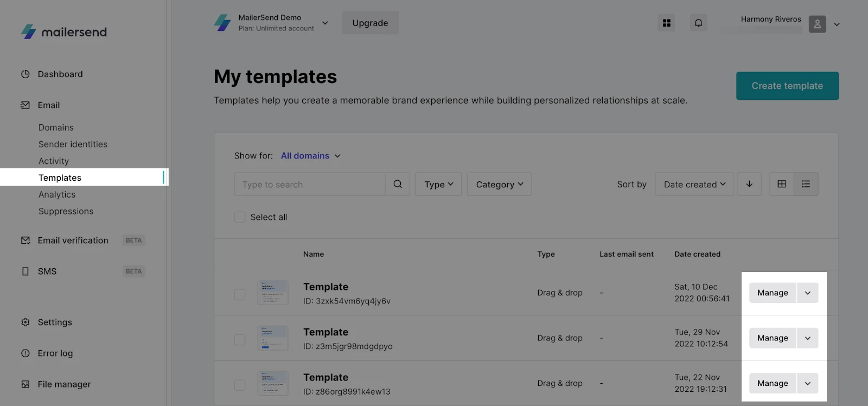Expand the Category filter dropdown

499,185
